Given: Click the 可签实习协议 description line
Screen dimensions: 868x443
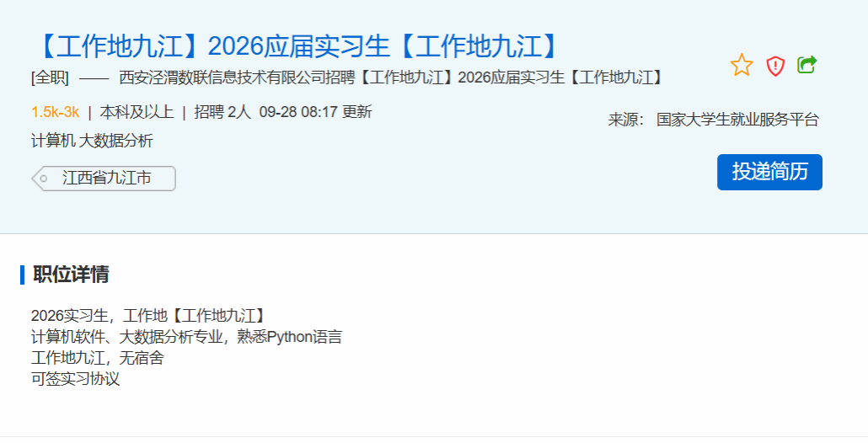Looking at the screenshot, I should click(x=75, y=379).
